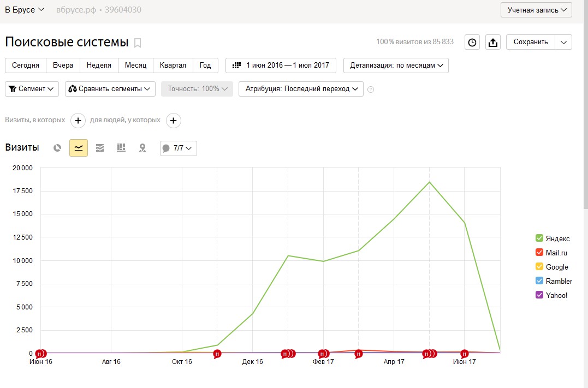Click the export report icon
This screenshot has width=588, height=388.
coord(493,42)
